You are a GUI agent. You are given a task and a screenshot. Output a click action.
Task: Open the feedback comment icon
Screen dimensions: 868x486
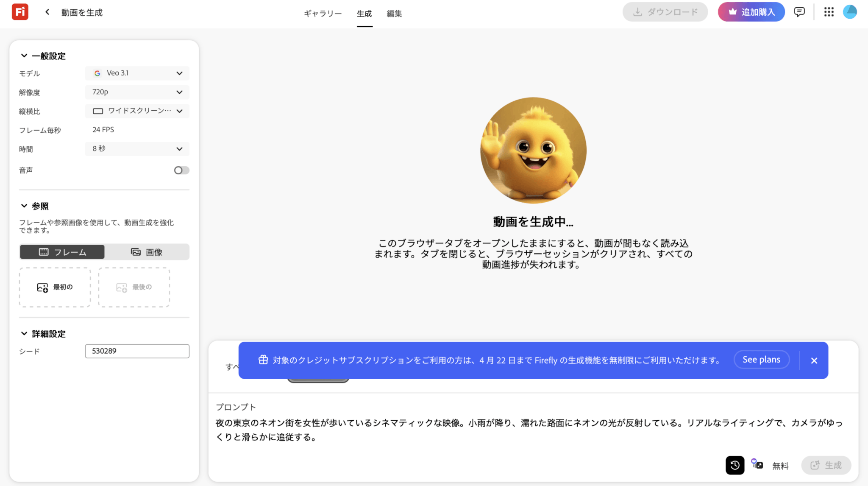pyautogui.click(x=799, y=12)
